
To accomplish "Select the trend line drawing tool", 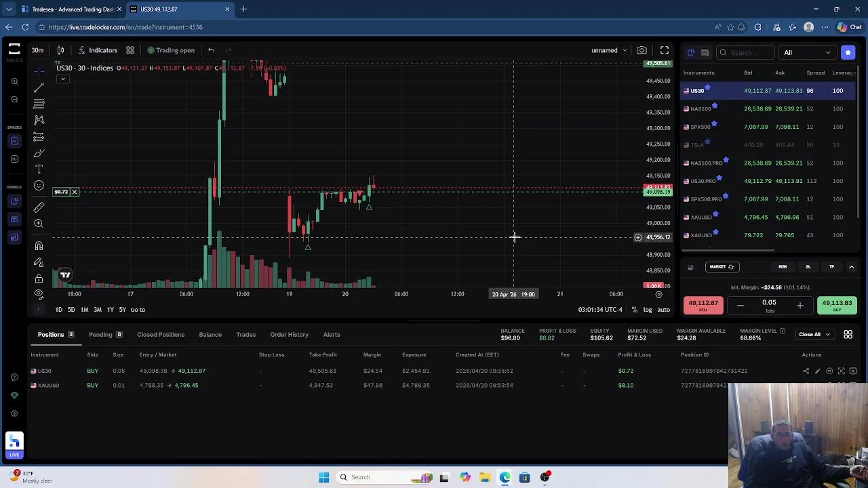I will tap(39, 87).
